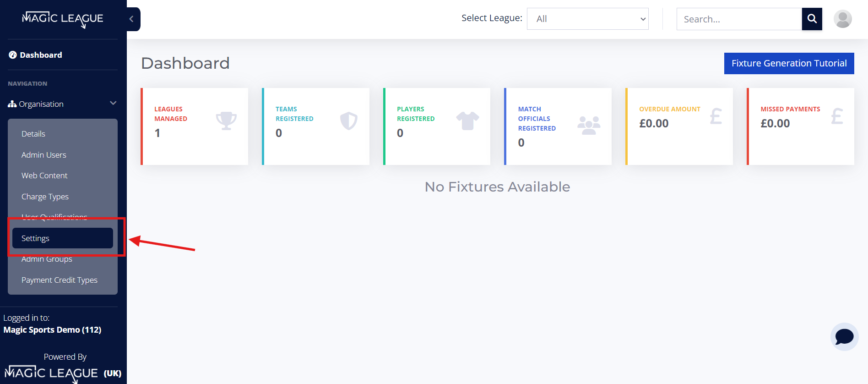
Task: Click the Fixture Generation Tutorial button
Action: pos(789,63)
